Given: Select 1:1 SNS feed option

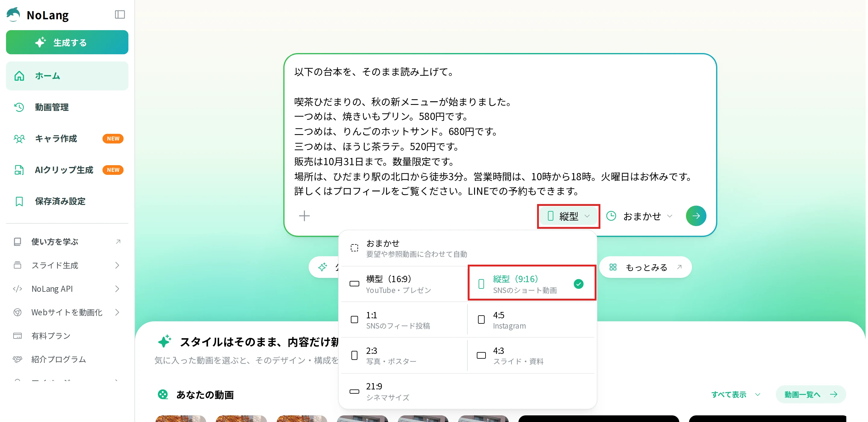Looking at the screenshot, I should [x=404, y=320].
